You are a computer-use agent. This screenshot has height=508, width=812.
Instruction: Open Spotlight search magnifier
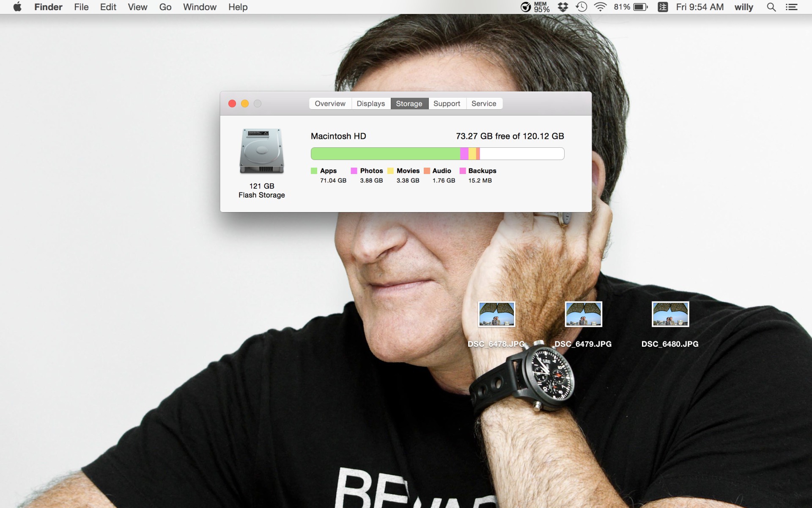click(771, 7)
